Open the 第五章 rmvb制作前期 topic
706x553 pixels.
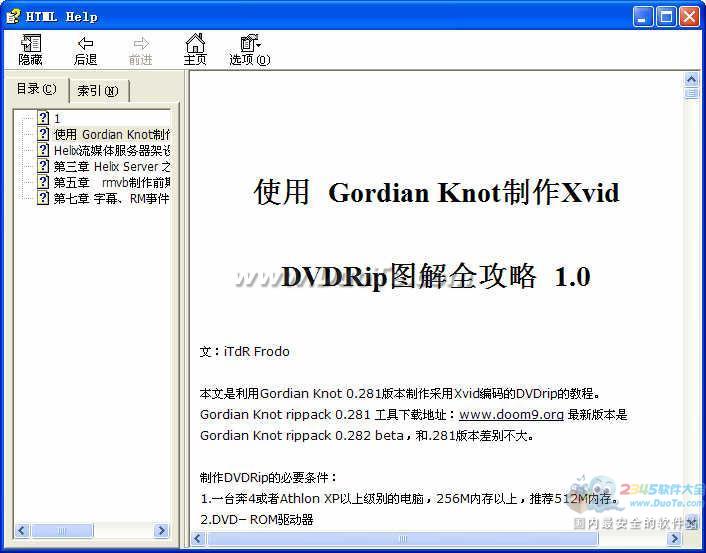112,182
